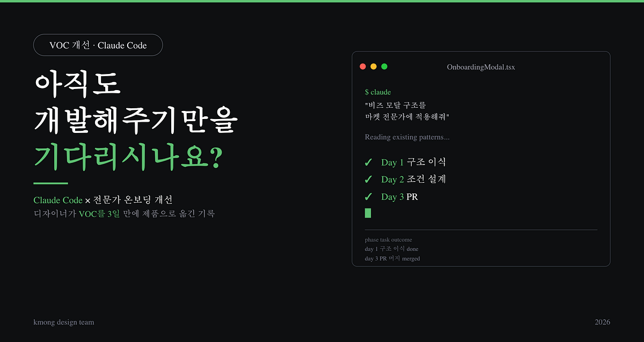This screenshot has width=644, height=342.
Task: Select the "Day 2 조건 설계" line
Action: pos(413,180)
